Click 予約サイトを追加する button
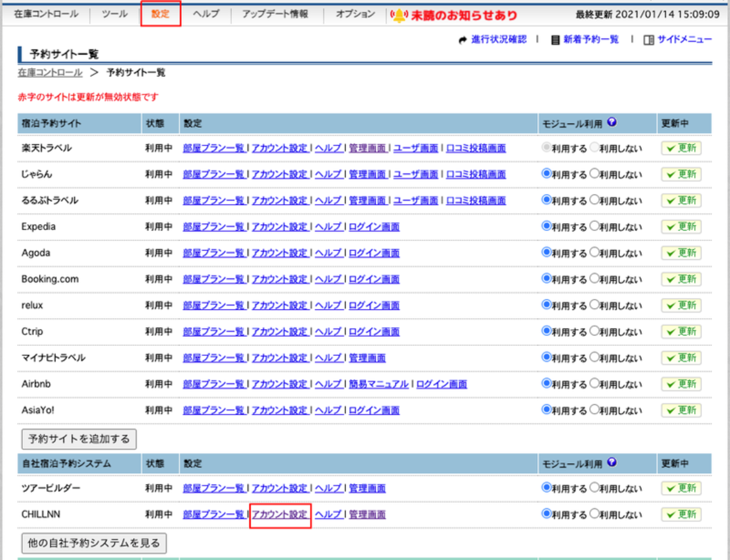730x560 pixels. [79, 438]
